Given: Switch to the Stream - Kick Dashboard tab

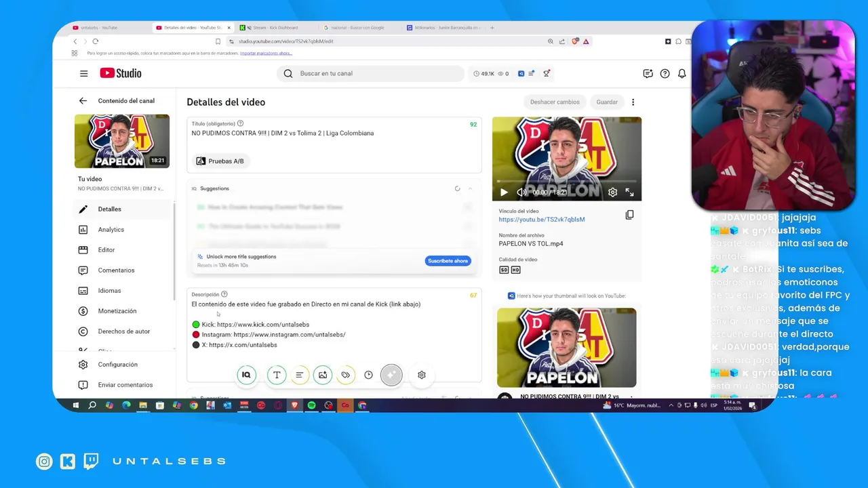Looking at the screenshot, I should pyautogui.click(x=277, y=28).
